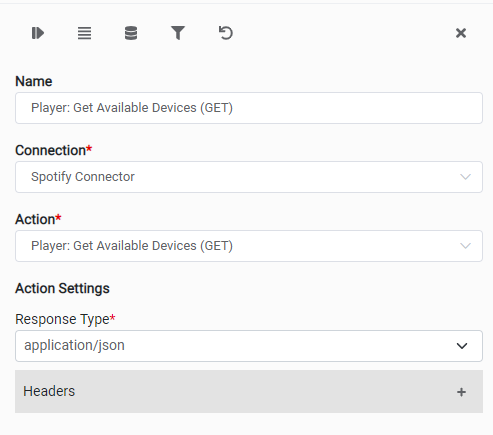This screenshot has height=435, width=493.
Task: Click the chevron in the Connection field
Action: [465, 177]
